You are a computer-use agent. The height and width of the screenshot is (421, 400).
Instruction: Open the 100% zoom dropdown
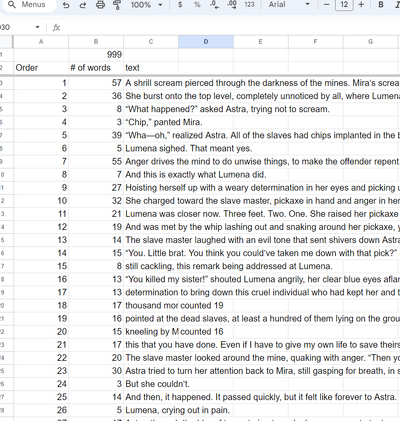point(146,5)
